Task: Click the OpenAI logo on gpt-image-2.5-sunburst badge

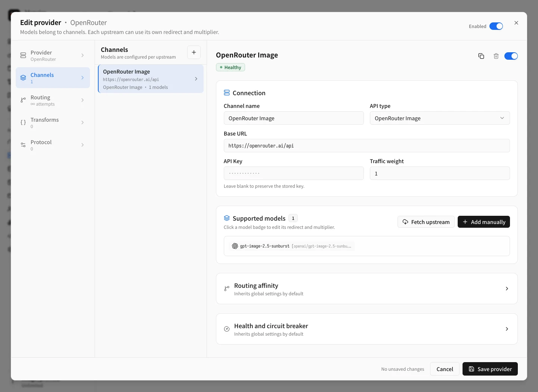Action: [x=235, y=246]
